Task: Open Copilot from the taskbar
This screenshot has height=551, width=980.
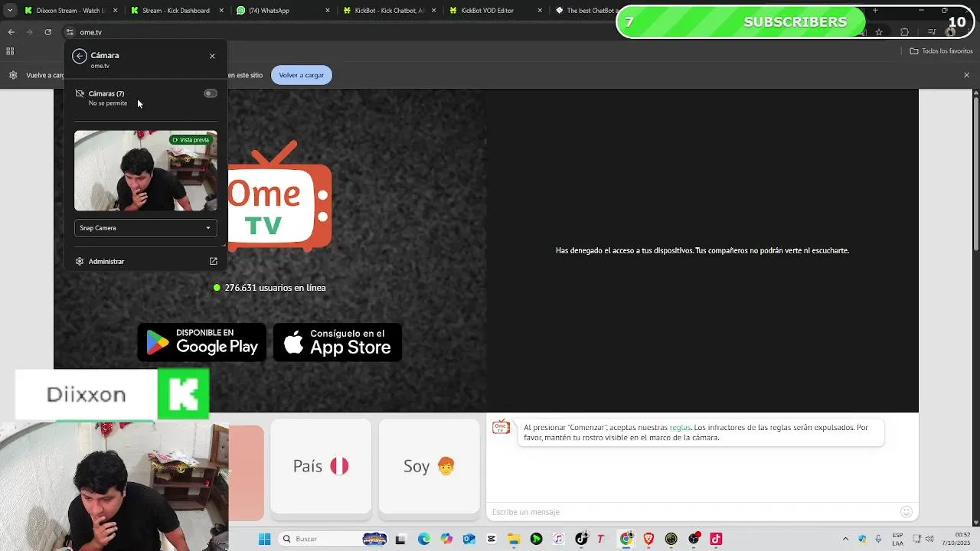Action: [x=446, y=539]
